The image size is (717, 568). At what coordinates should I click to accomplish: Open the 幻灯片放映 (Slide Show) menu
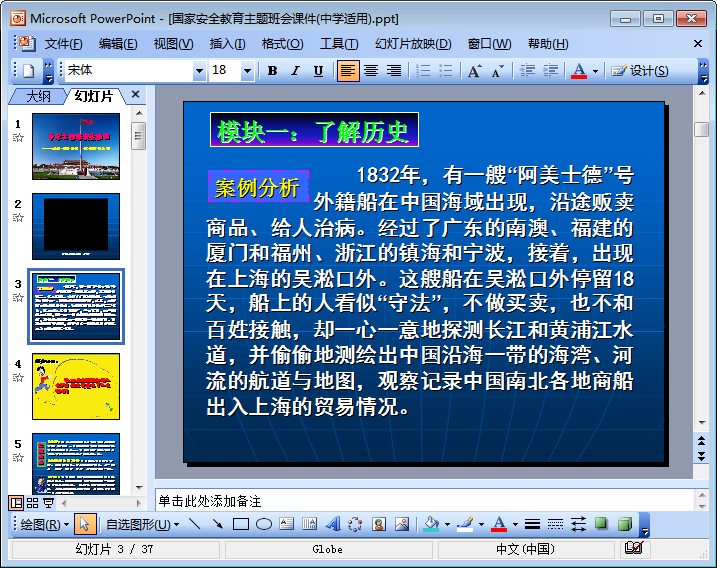coord(412,44)
